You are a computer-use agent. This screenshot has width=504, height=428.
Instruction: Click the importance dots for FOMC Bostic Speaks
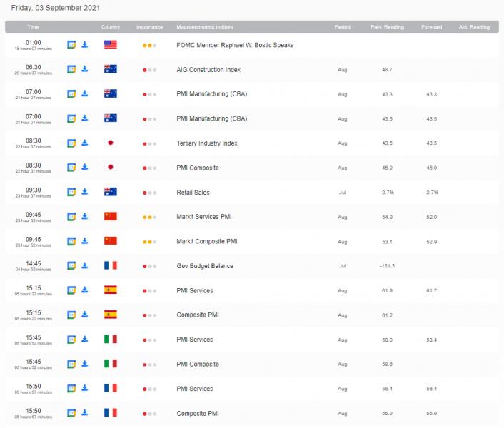point(149,45)
